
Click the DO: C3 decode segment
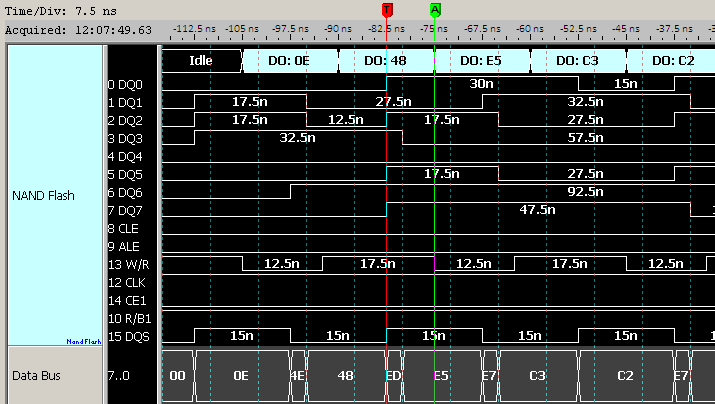coord(578,61)
